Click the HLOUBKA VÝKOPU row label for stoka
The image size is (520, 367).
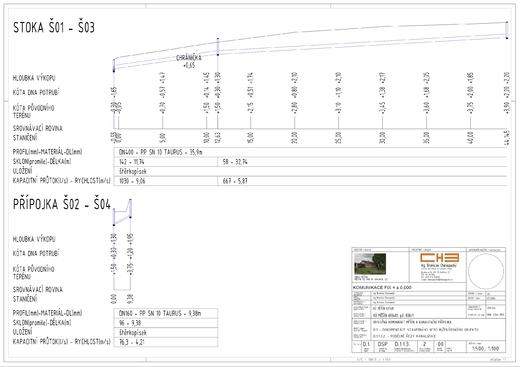[x=34, y=78]
